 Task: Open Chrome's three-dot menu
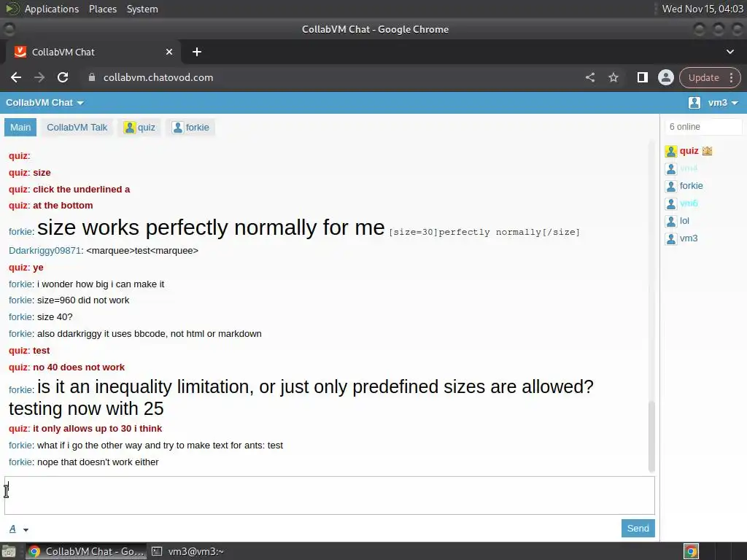point(731,77)
